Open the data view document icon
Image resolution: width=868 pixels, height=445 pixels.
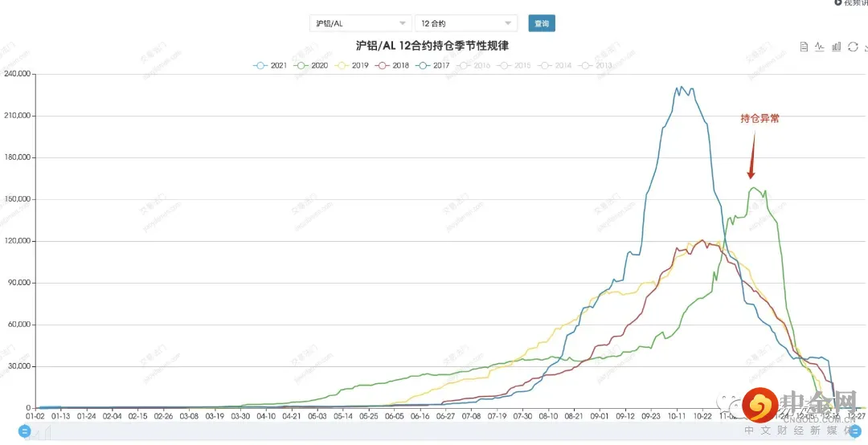[x=804, y=47]
